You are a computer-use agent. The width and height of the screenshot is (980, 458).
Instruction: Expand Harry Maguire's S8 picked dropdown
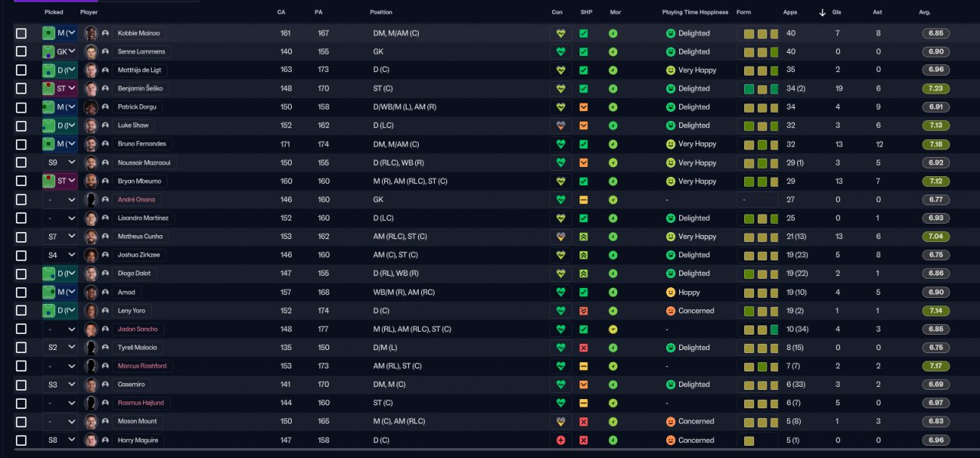coord(60,440)
